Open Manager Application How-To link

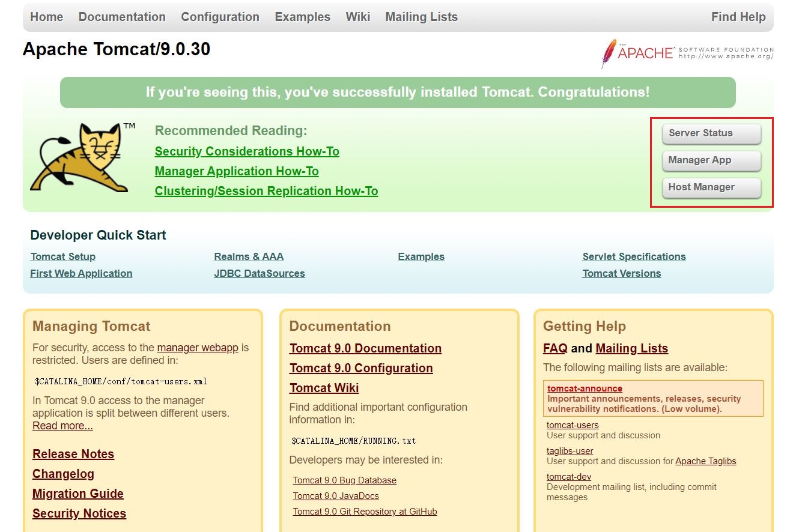[x=237, y=171]
